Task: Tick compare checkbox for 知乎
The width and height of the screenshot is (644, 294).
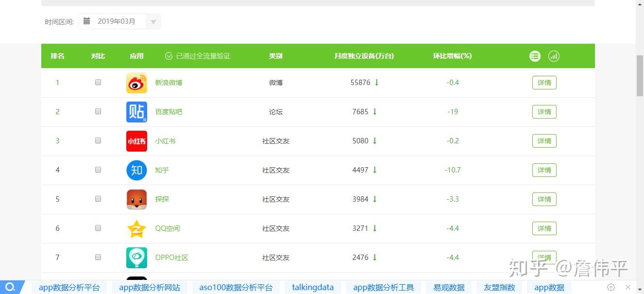Action: click(98, 170)
